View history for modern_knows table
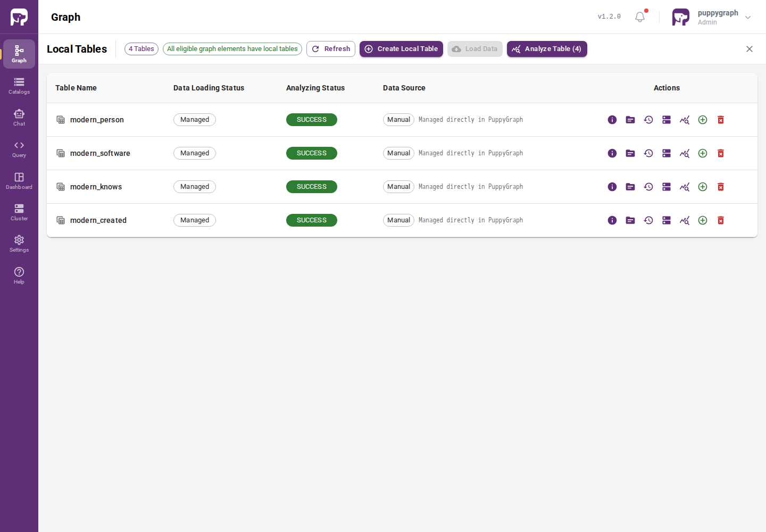The width and height of the screenshot is (766, 532). click(648, 187)
